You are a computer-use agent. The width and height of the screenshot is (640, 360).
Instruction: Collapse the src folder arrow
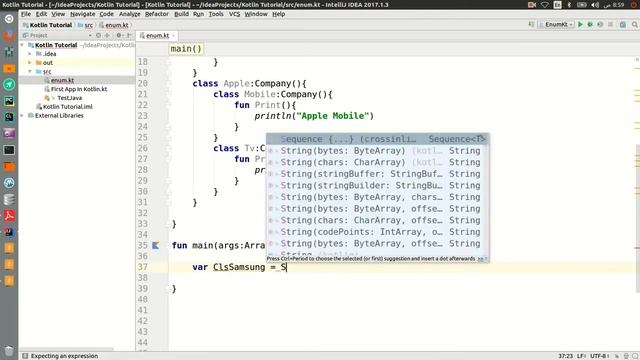click(30, 71)
